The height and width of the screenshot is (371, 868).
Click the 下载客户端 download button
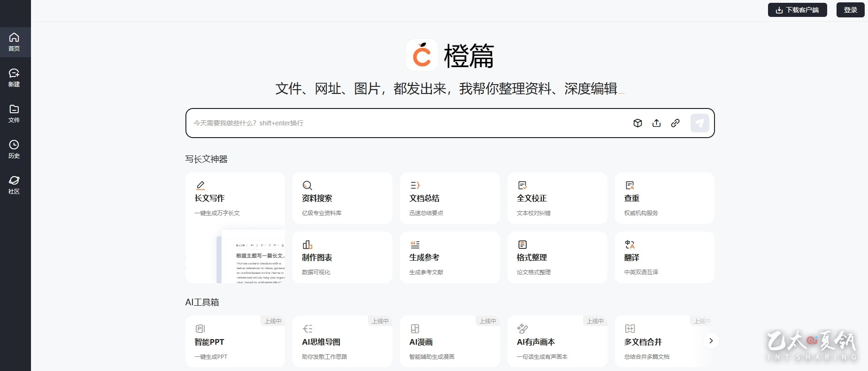click(x=797, y=10)
